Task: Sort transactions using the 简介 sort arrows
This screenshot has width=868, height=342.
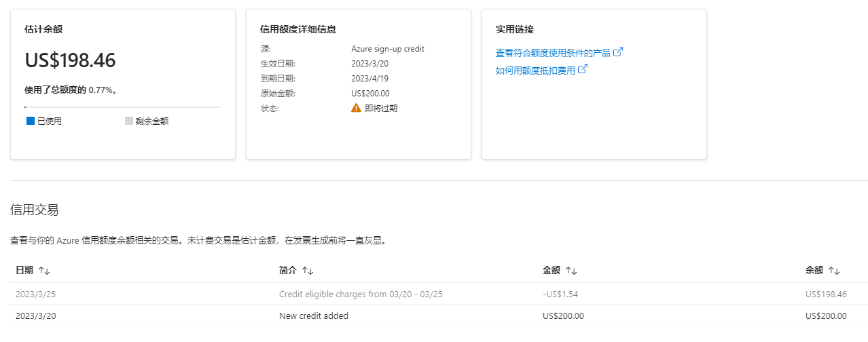Action: coord(308,271)
